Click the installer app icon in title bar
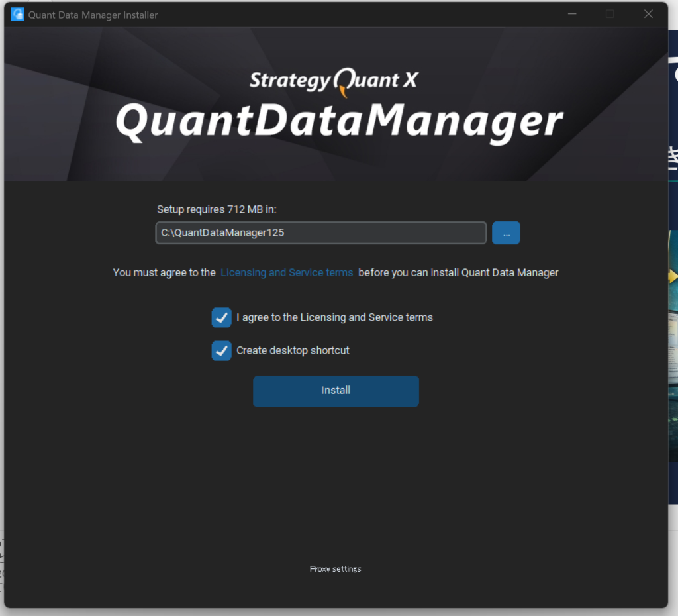Viewport: 678px width, 616px height. coord(17,14)
